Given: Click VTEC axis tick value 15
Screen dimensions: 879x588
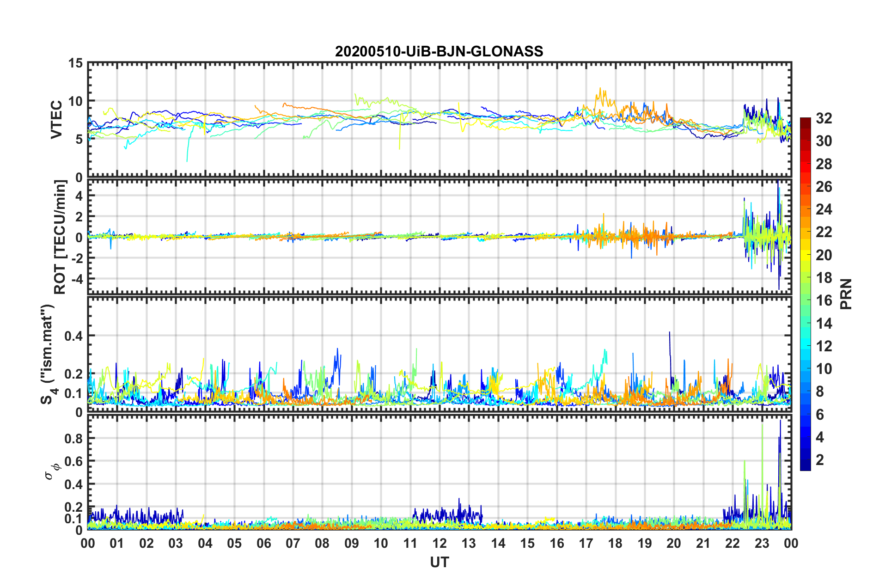Looking at the screenshot, I should pos(75,63).
